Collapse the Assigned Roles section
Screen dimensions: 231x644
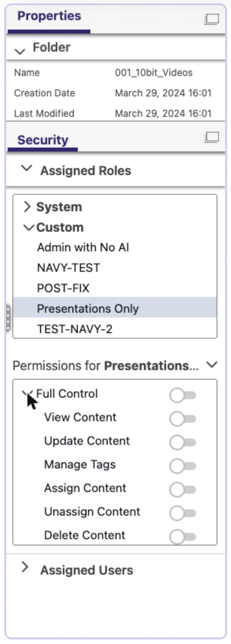pos(26,169)
